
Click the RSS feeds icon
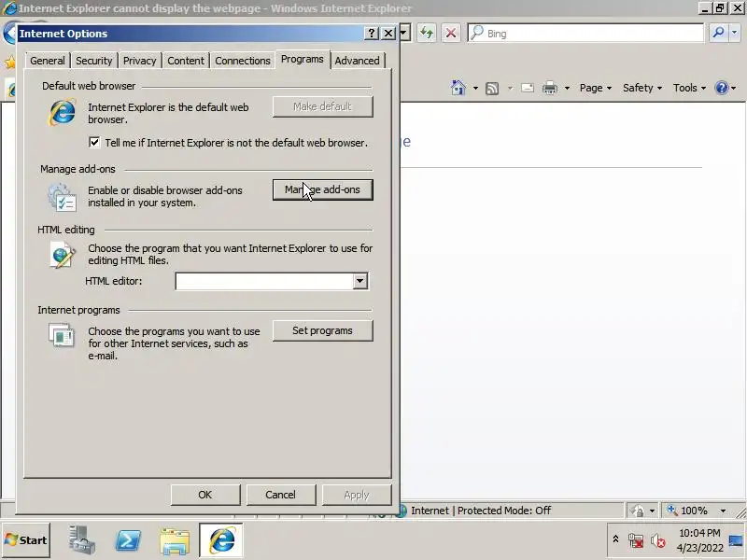(492, 88)
